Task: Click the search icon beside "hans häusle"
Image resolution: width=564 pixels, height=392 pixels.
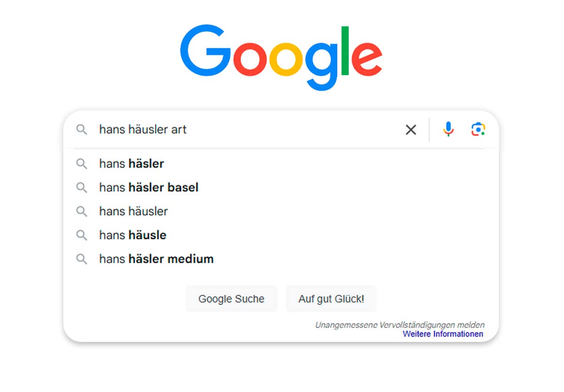Action: (82, 235)
